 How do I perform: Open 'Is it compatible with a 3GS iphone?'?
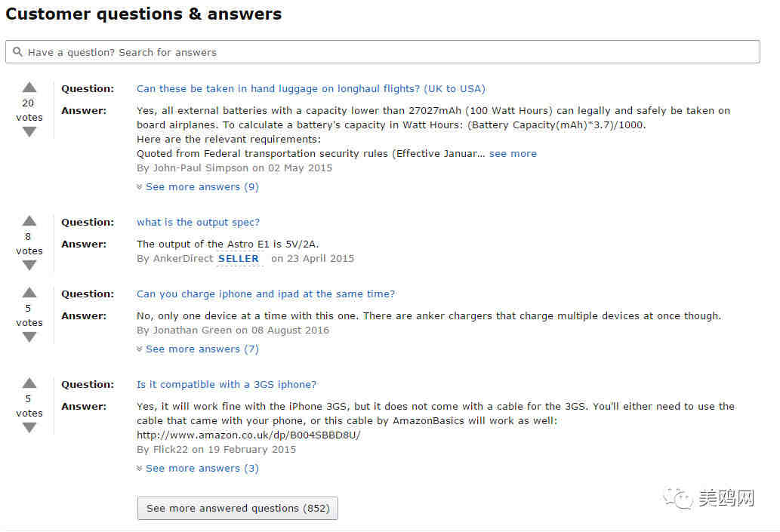coord(227,384)
